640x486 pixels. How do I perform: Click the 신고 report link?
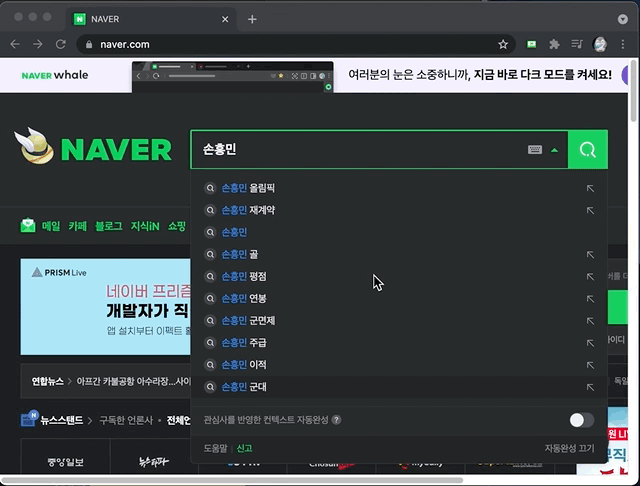pos(244,448)
